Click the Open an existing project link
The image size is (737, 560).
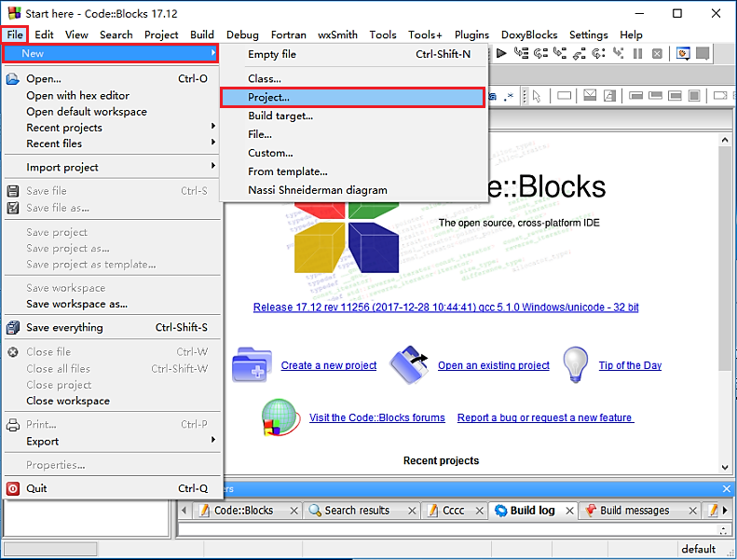click(x=494, y=365)
